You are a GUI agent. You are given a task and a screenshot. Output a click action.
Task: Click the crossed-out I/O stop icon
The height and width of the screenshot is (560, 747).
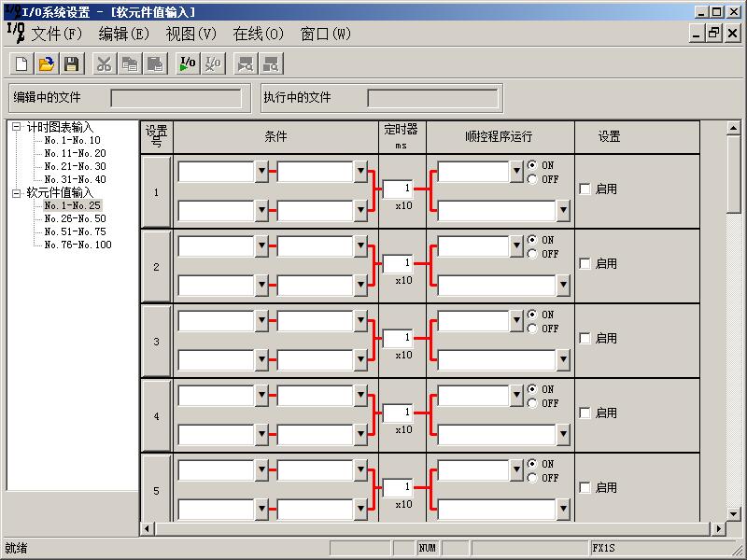coord(213,63)
